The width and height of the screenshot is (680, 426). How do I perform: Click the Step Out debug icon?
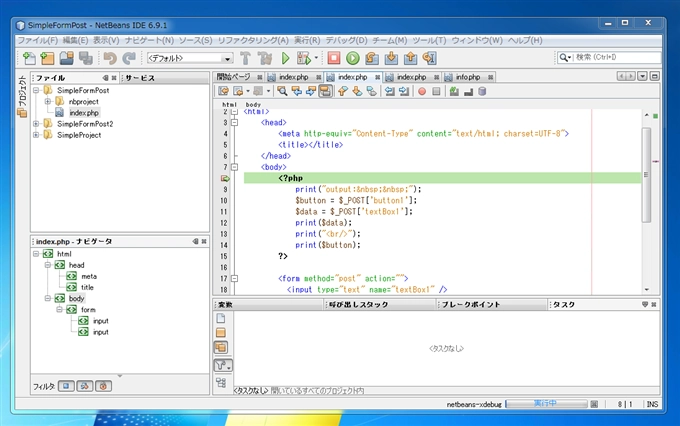pyautogui.click(x=410, y=58)
